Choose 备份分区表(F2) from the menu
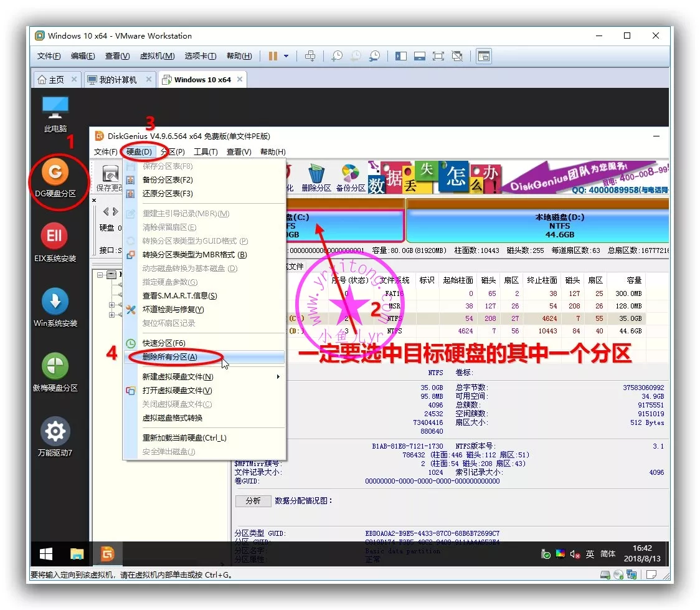Screen dimensions: 700x610 (204, 179)
